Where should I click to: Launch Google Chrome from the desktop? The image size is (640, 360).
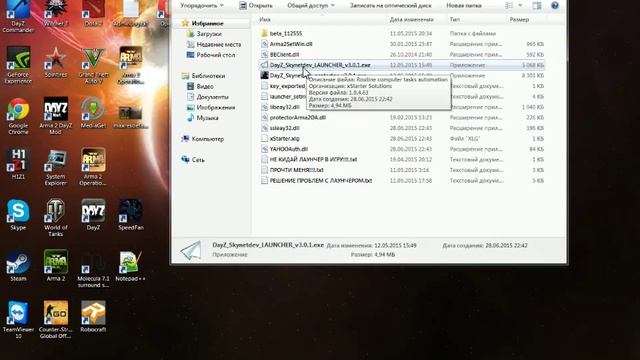[18, 116]
